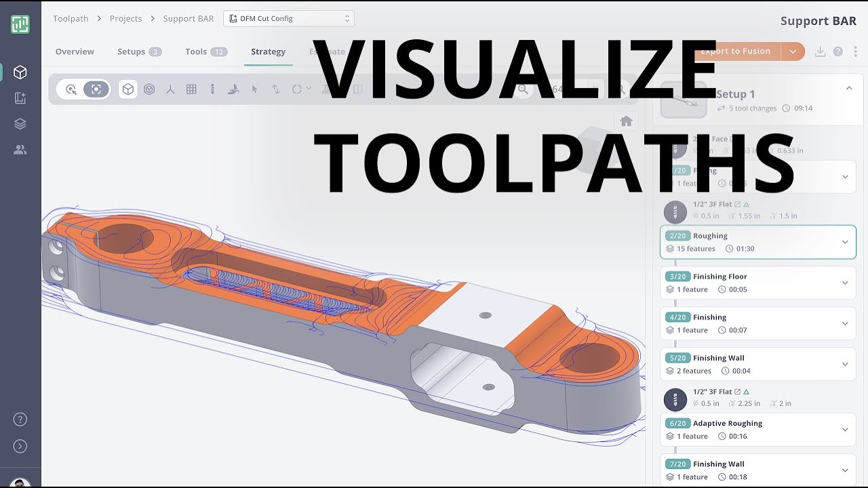868x488 pixels.
Task: Open the help question mark in top bar
Action: click(x=838, y=52)
